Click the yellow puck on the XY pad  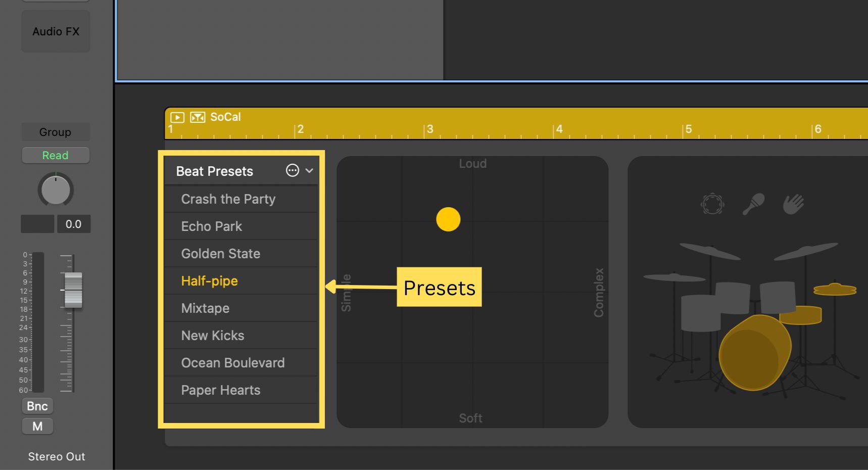click(448, 219)
